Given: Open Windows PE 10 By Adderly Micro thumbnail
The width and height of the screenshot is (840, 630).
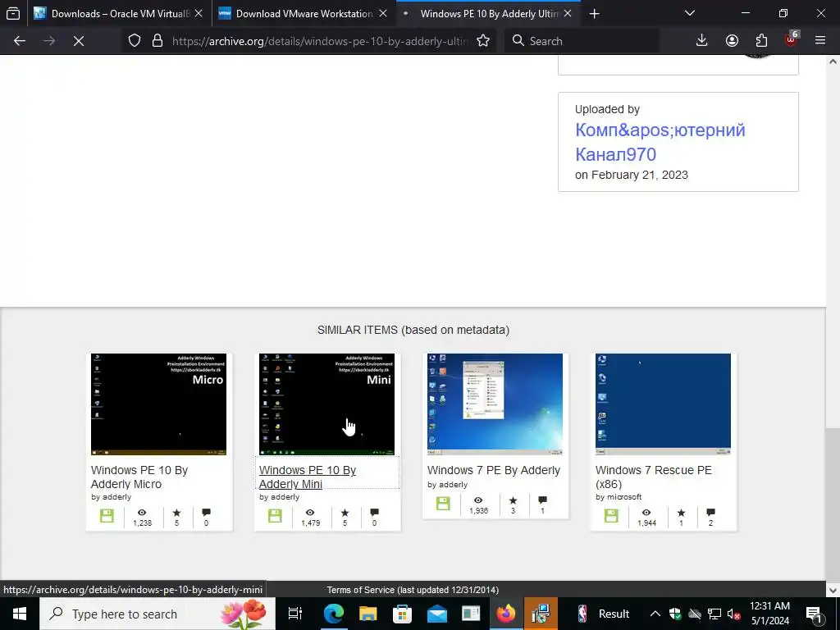Looking at the screenshot, I should click(158, 404).
